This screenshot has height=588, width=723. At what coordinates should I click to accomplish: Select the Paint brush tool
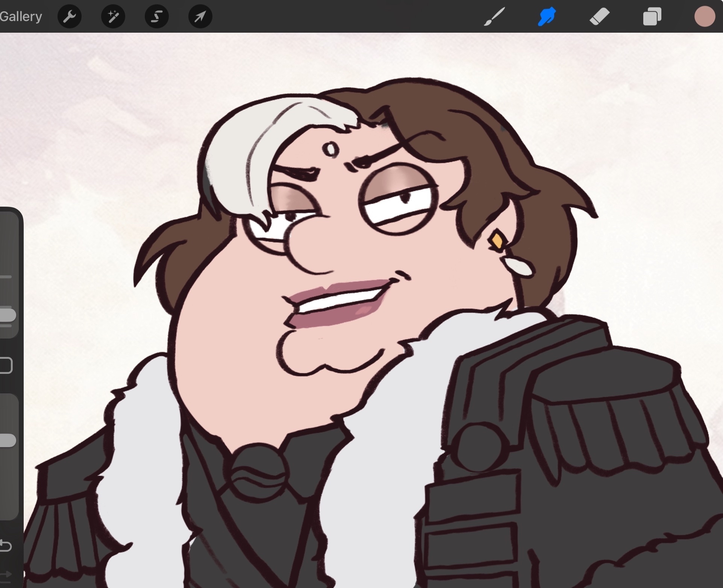tap(494, 17)
